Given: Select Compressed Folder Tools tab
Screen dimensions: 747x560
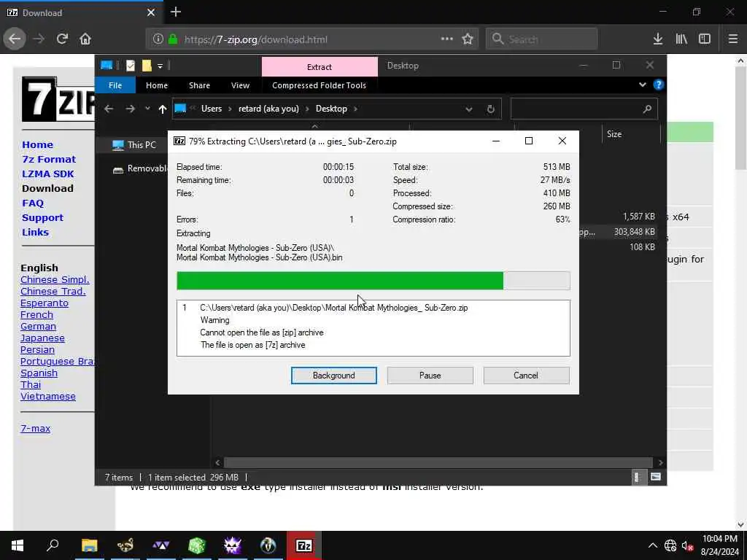Looking at the screenshot, I should [320, 85].
